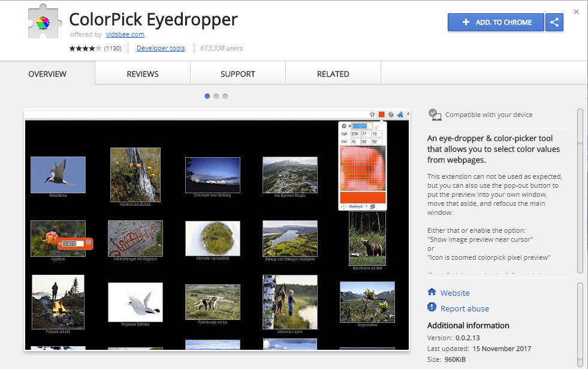588x369 pixels.
Task: Select the first carousel dot
Action: (207, 96)
